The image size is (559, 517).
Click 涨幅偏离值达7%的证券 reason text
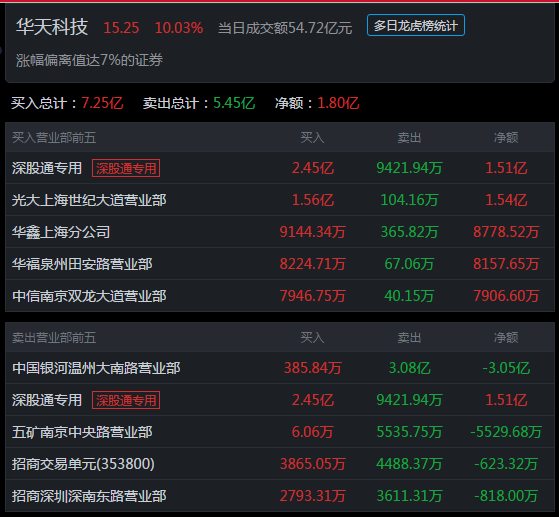pyautogui.click(x=89, y=60)
